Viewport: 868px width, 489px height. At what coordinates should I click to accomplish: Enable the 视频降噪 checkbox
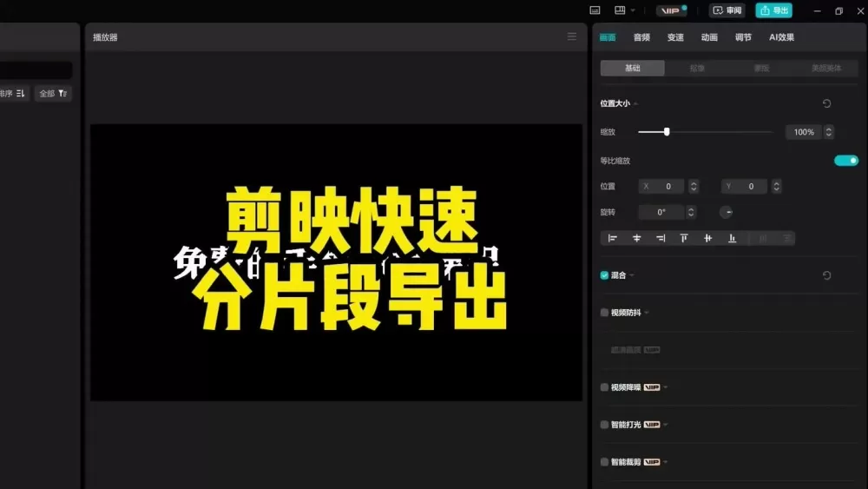click(604, 387)
